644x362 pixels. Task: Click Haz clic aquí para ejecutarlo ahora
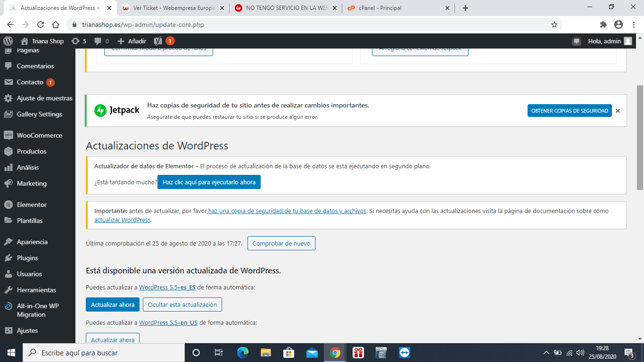click(x=209, y=182)
